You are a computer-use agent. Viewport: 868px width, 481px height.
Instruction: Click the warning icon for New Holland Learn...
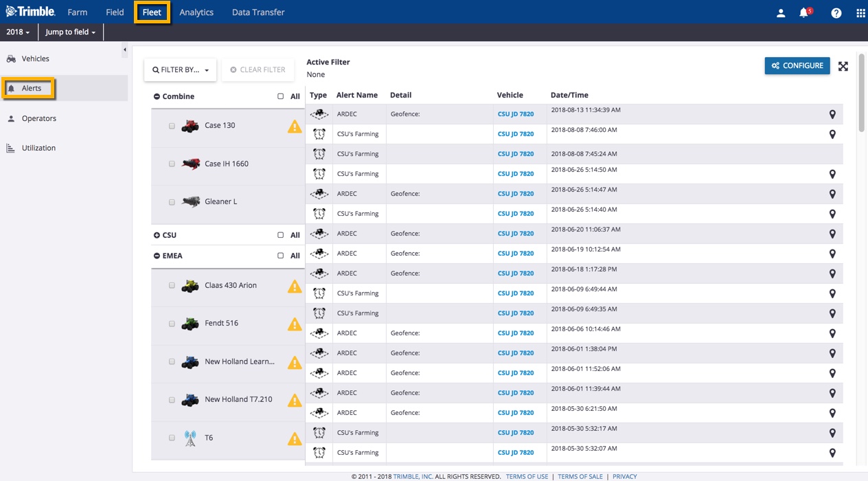tap(295, 362)
